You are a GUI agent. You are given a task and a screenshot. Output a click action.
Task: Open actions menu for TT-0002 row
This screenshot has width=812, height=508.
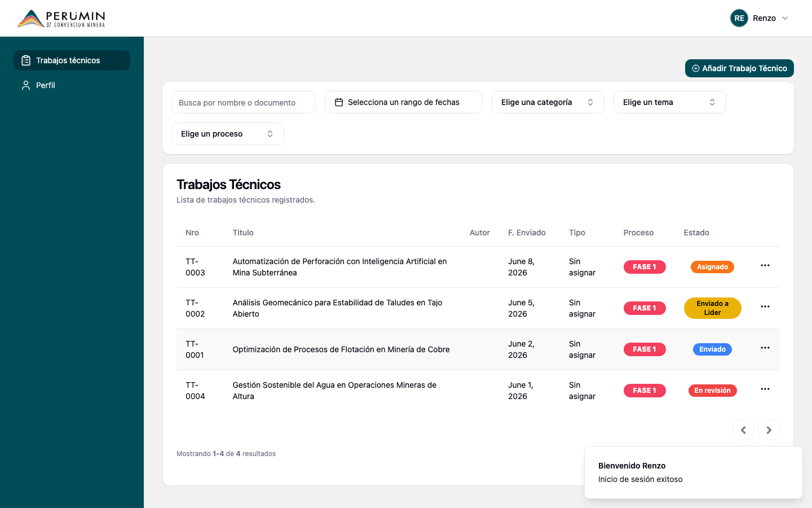[x=765, y=306]
